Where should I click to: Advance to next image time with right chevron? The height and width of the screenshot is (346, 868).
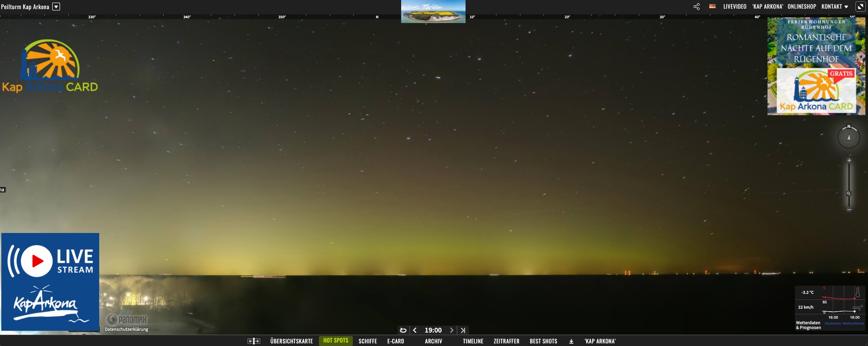(x=452, y=330)
